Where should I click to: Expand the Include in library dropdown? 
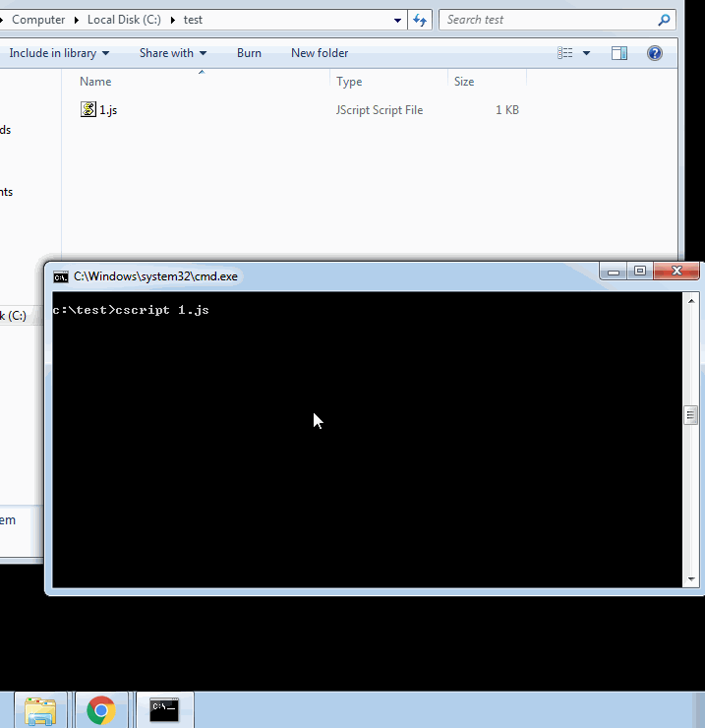coord(59,53)
